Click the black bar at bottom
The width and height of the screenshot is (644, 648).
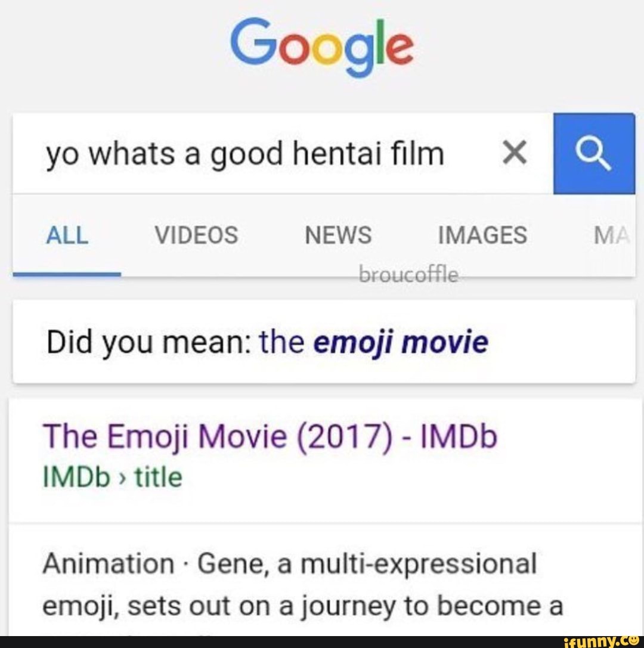(268, 642)
